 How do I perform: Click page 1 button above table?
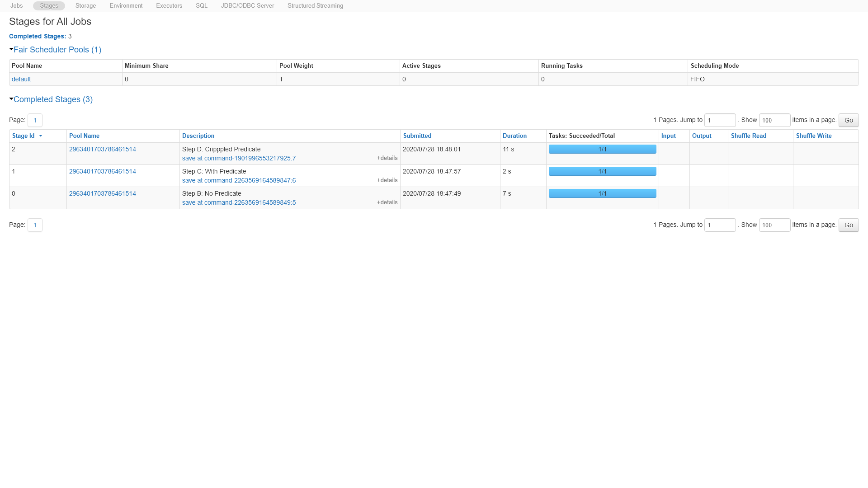pos(35,120)
